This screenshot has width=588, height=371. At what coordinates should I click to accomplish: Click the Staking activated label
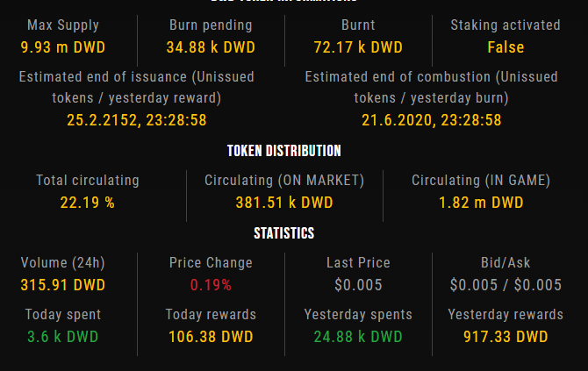pyautogui.click(x=506, y=25)
